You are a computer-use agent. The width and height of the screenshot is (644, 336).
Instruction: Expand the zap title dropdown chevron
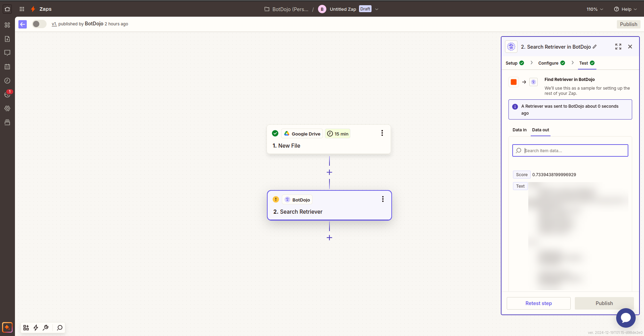377,9
